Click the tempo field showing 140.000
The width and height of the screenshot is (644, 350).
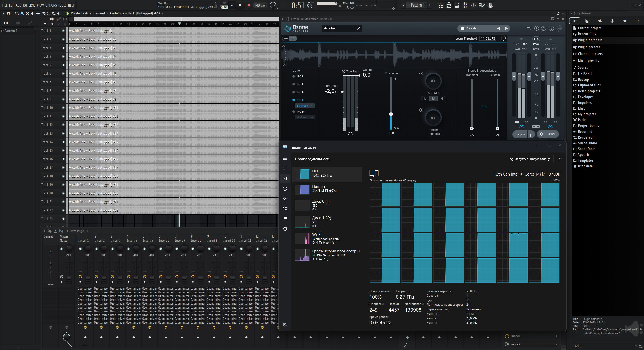(259, 5)
